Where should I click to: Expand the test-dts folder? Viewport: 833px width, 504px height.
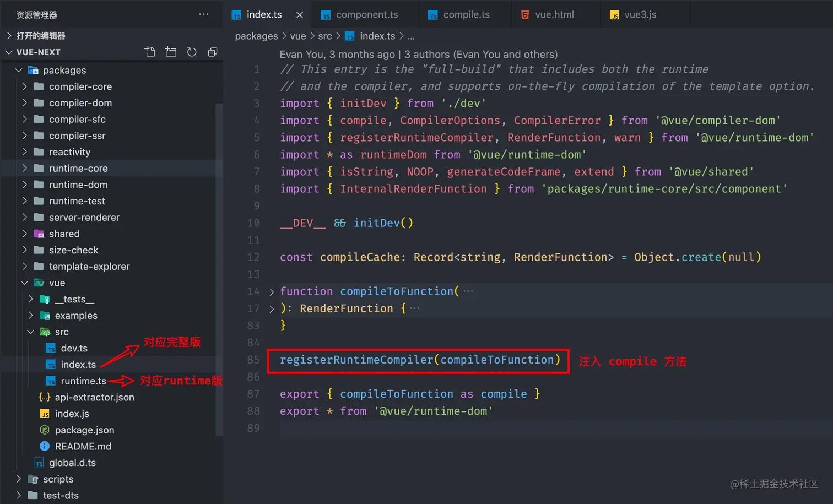tap(18, 495)
